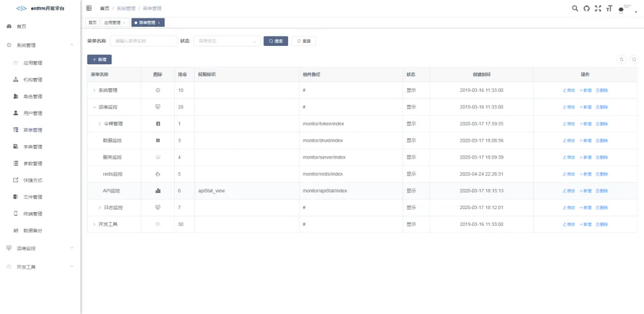Screen dimensions: 644x314
Task: Open the GitHub source icon
Action: pos(587,8)
